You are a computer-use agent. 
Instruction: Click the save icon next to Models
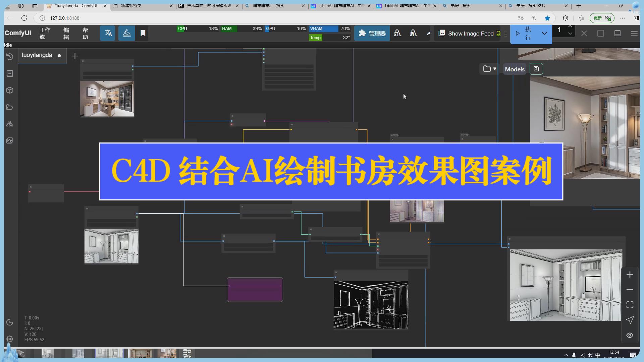tap(536, 69)
